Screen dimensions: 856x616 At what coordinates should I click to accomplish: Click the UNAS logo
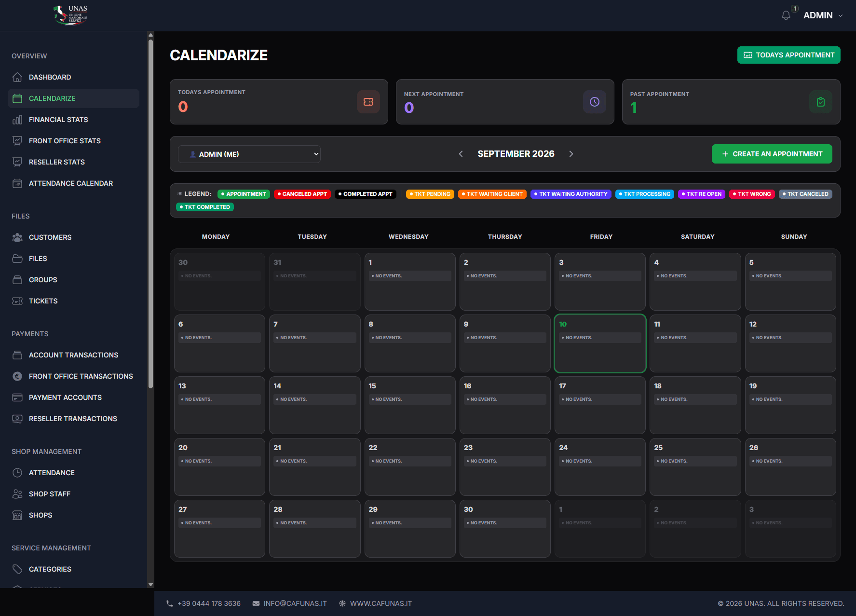(x=70, y=15)
